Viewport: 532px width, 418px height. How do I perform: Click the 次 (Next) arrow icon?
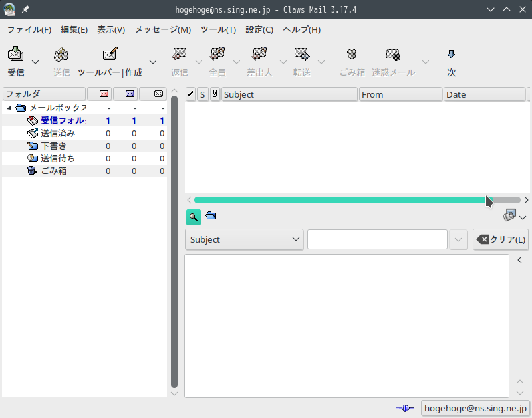pos(451,54)
